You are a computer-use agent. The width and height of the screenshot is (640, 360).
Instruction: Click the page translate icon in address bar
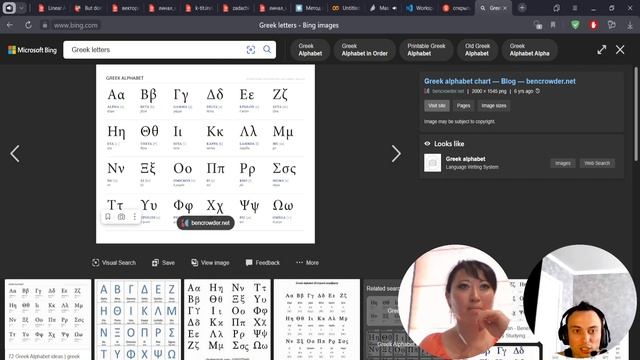pyautogui.click(x=538, y=25)
